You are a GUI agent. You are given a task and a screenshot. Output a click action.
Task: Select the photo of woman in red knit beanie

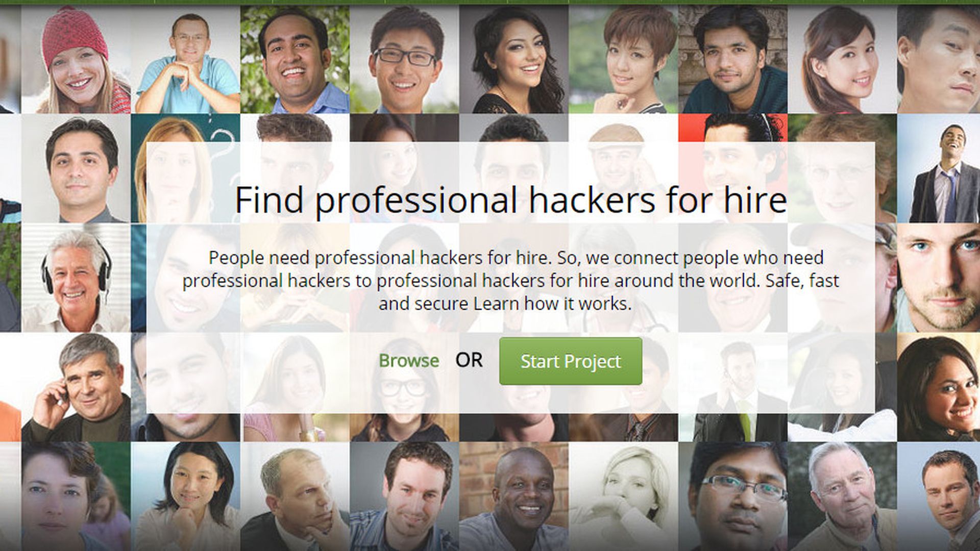click(76, 59)
